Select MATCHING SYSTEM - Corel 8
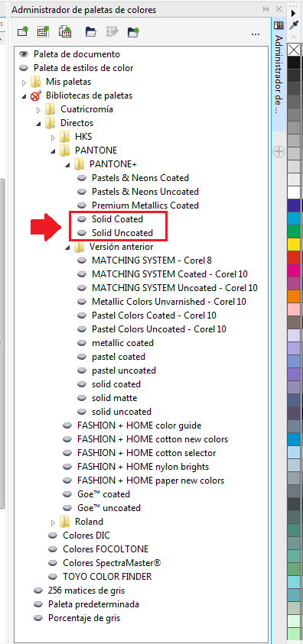Viewport: 303px width, 644px height. click(x=151, y=261)
